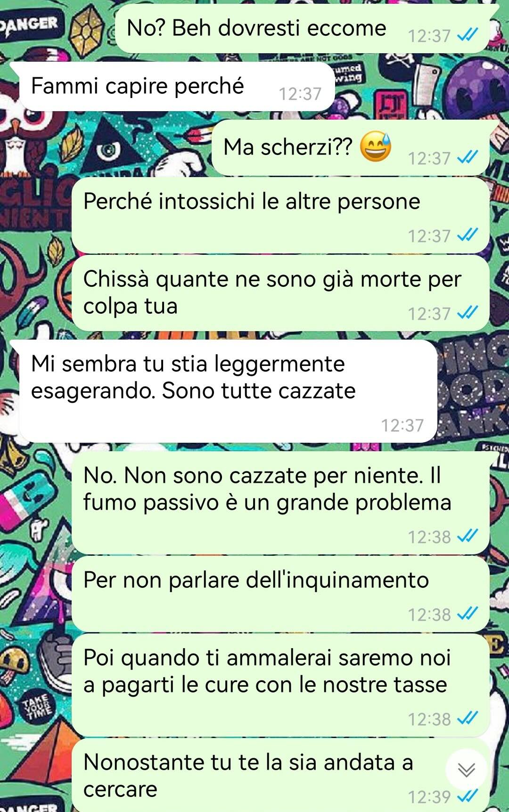Tap the sweat-smile emoji in 'Ma scherzi??'
This screenshot has width=509, height=812.
[376, 146]
